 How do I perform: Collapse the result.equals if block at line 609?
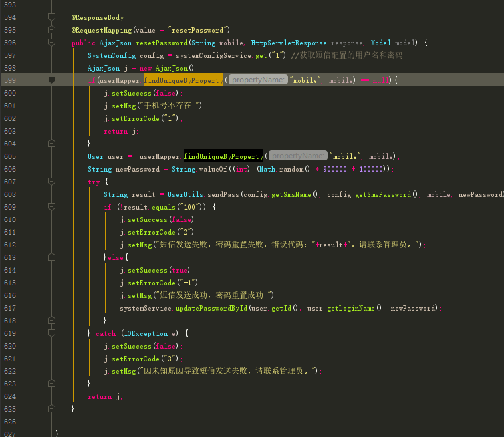tap(51, 206)
